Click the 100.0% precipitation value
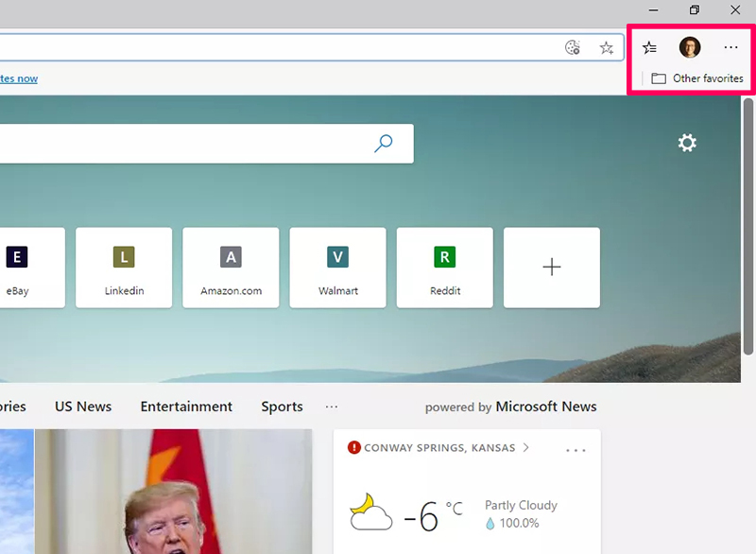 coord(519,523)
